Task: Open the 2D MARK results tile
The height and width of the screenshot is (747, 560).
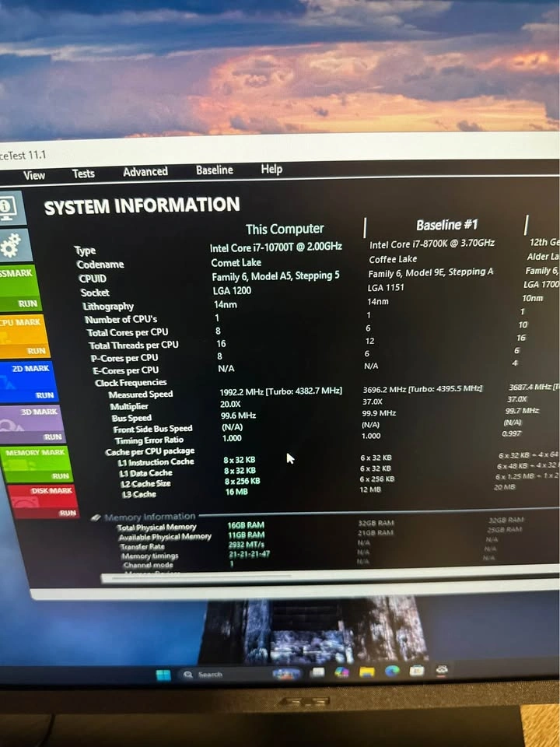Action: pyautogui.click(x=28, y=382)
